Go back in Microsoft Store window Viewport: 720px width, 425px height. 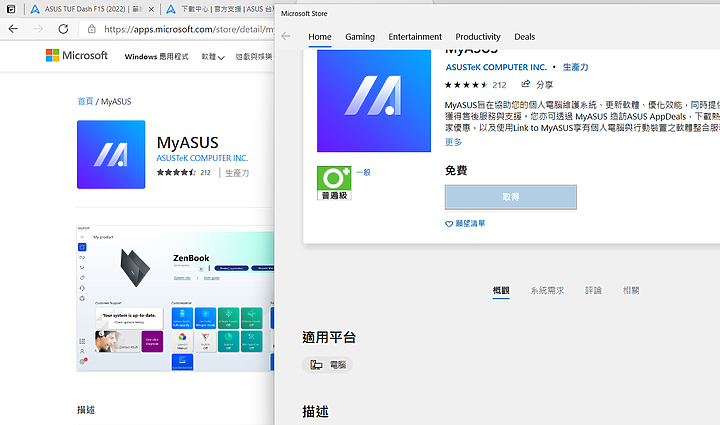coord(286,36)
